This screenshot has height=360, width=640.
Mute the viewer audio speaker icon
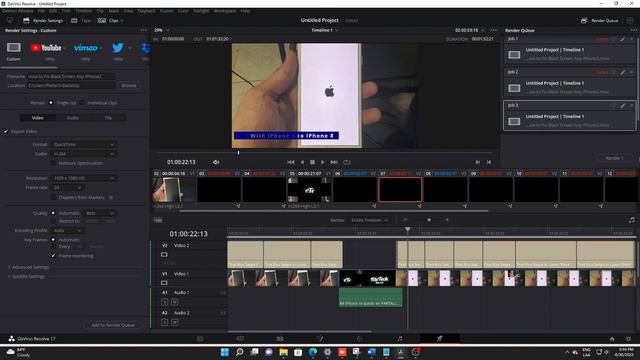pos(216,162)
